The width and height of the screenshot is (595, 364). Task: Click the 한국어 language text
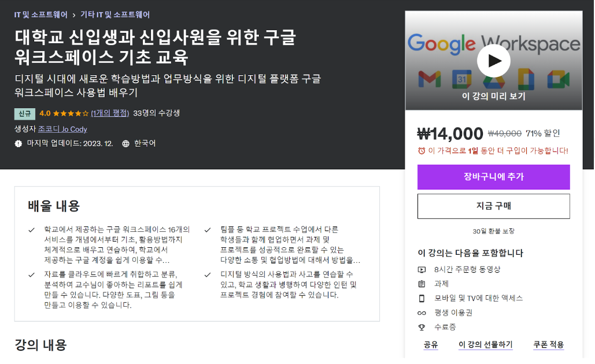[145, 144]
